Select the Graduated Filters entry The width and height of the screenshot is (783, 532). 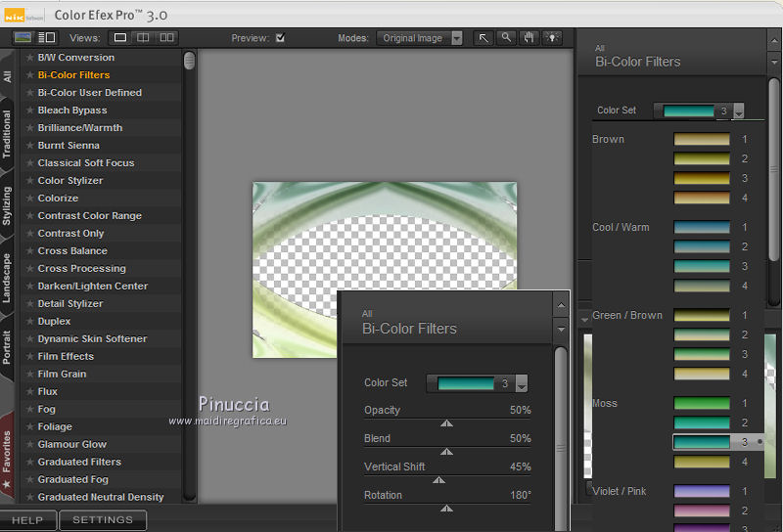(x=79, y=463)
